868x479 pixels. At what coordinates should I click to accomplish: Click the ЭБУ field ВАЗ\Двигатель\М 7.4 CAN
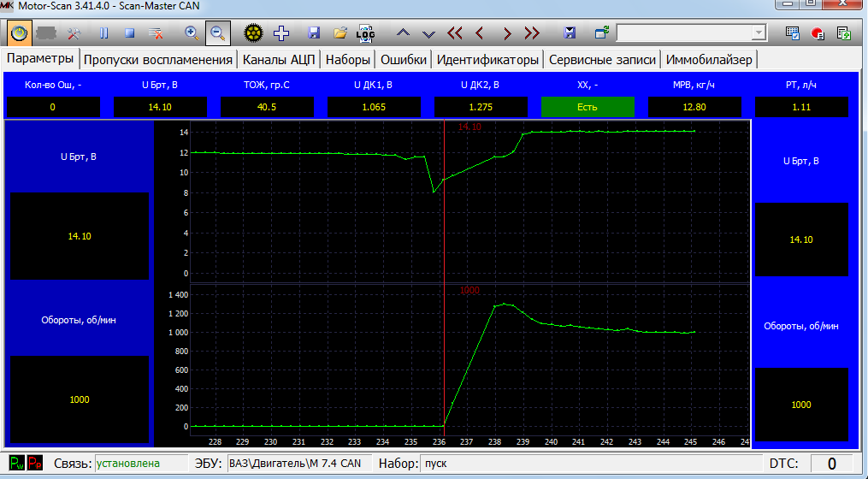[295, 464]
